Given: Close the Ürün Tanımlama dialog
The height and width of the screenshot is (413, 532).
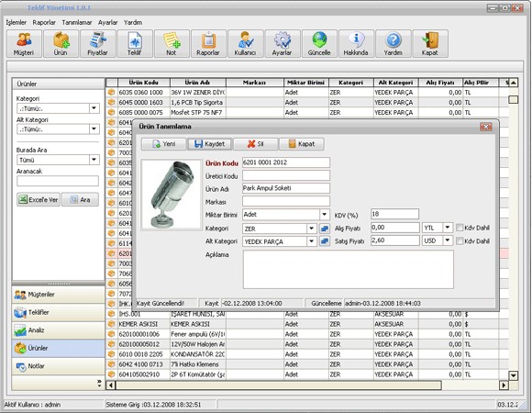Looking at the screenshot, I should click(x=486, y=127).
